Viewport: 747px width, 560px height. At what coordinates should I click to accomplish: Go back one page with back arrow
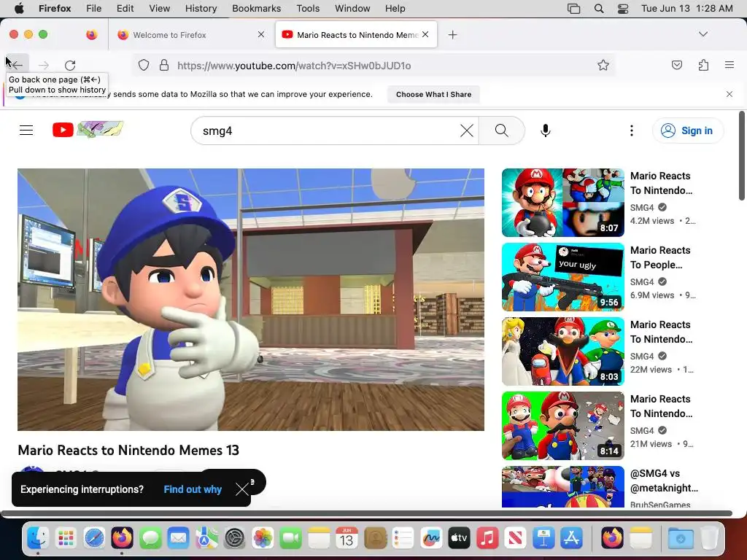click(18, 65)
